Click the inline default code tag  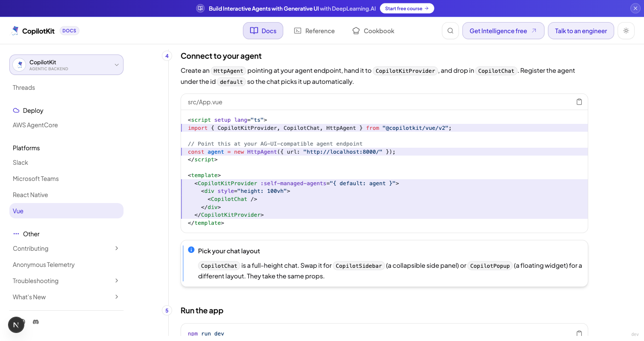pos(231,82)
